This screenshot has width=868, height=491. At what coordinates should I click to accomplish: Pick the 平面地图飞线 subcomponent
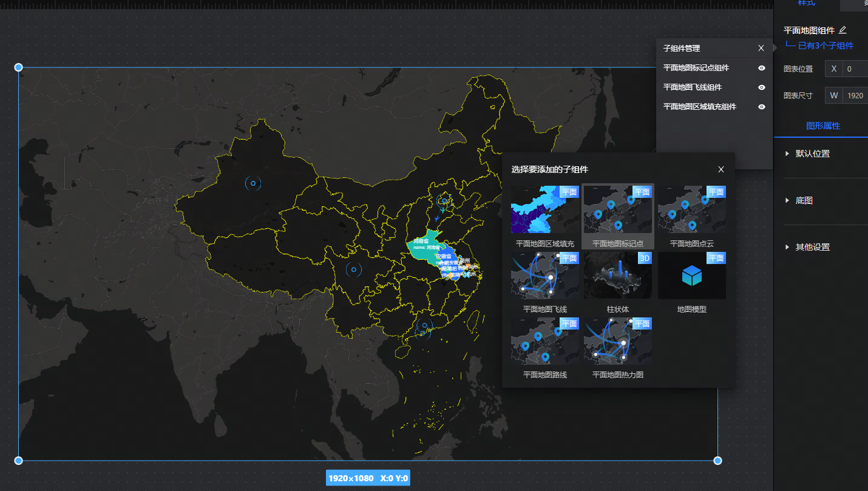click(x=544, y=276)
